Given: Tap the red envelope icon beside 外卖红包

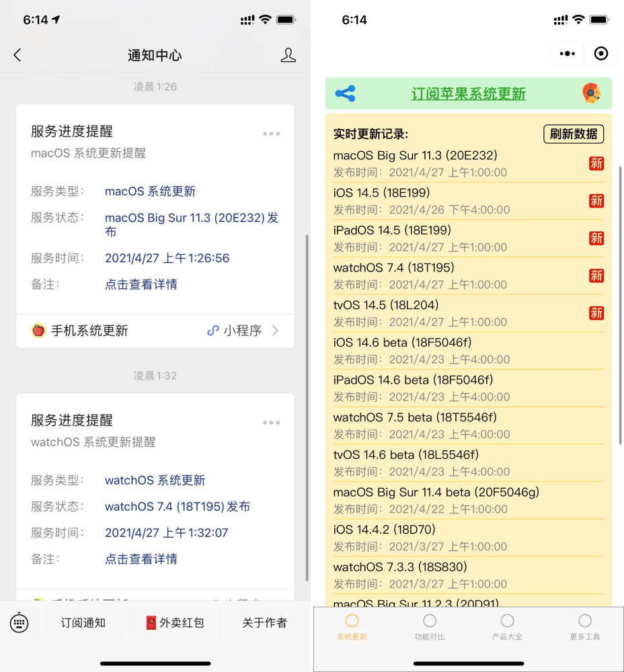Looking at the screenshot, I should pyautogui.click(x=151, y=623).
